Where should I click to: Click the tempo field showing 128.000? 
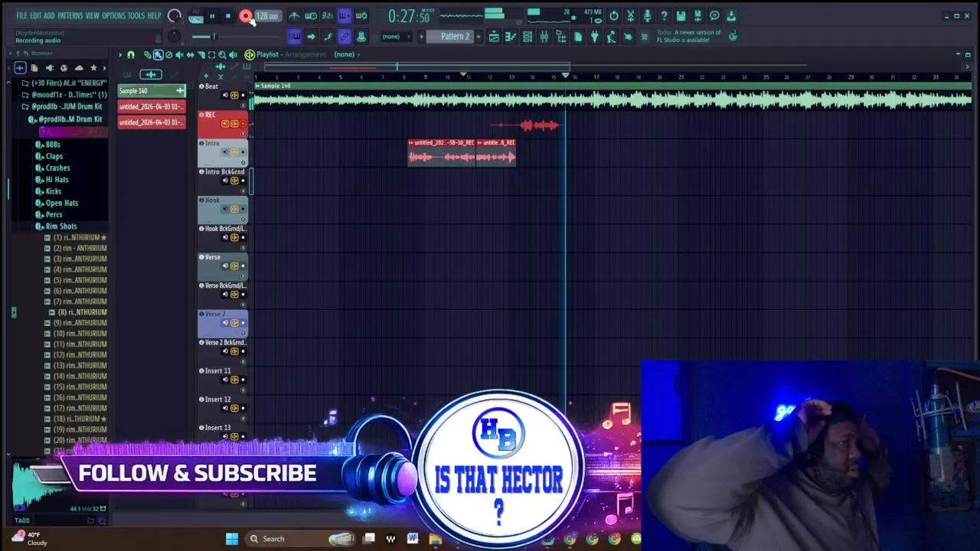[x=266, y=16]
